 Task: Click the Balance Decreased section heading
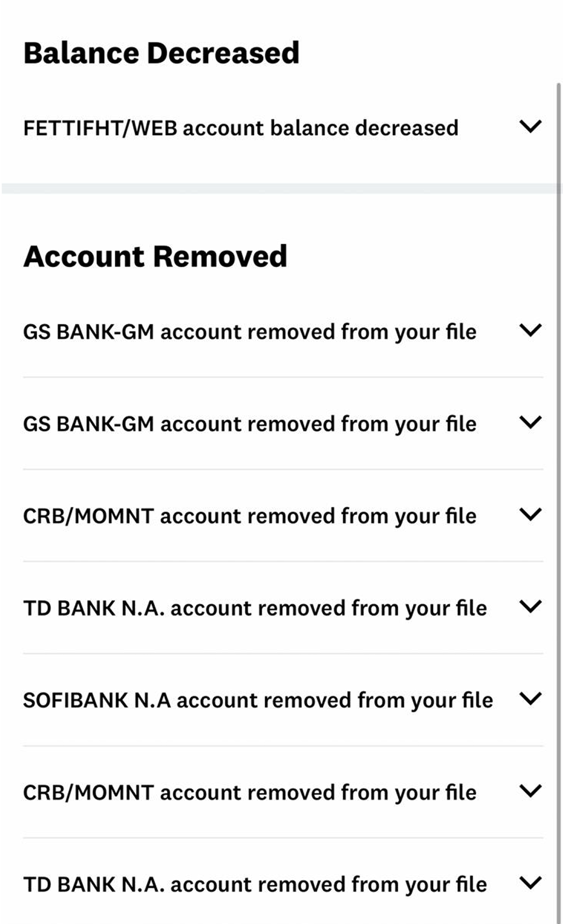pos(161,53)
